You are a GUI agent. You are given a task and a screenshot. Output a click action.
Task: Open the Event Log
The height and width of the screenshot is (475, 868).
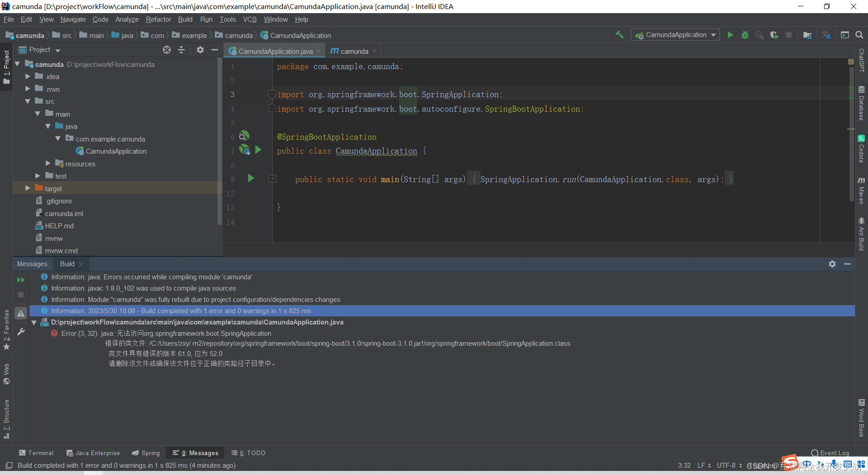click(830, 453)
